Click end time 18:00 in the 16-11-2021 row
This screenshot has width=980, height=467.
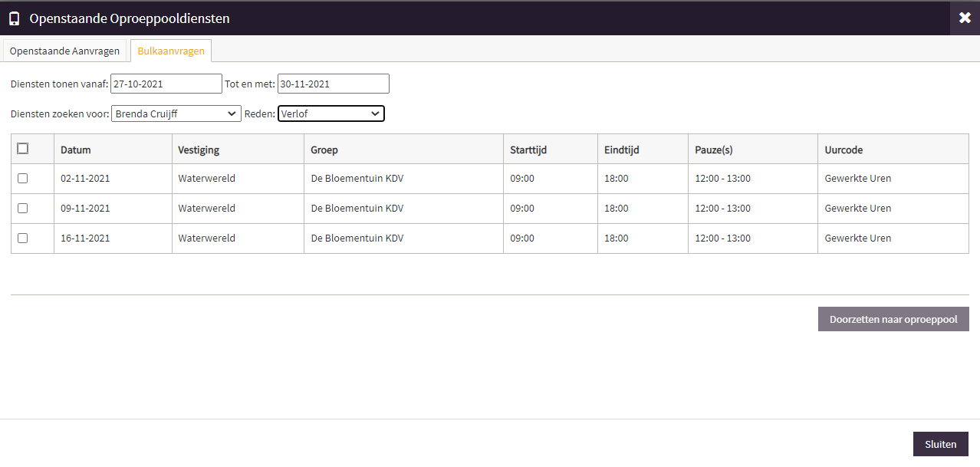pyautogui.click(x=617, y=238)
